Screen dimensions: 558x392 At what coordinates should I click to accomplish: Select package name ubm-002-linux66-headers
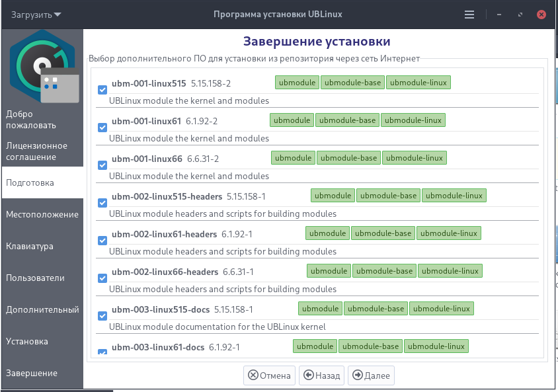(165, 272)
